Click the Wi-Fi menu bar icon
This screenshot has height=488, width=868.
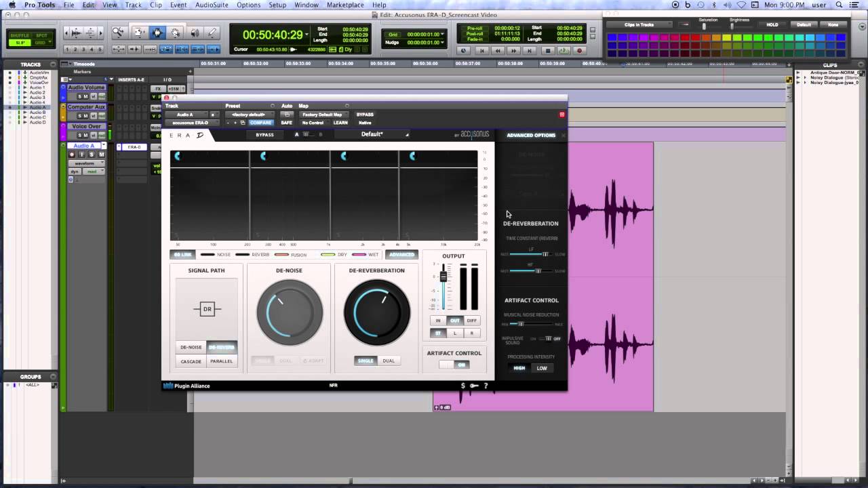tap(741, 5)
